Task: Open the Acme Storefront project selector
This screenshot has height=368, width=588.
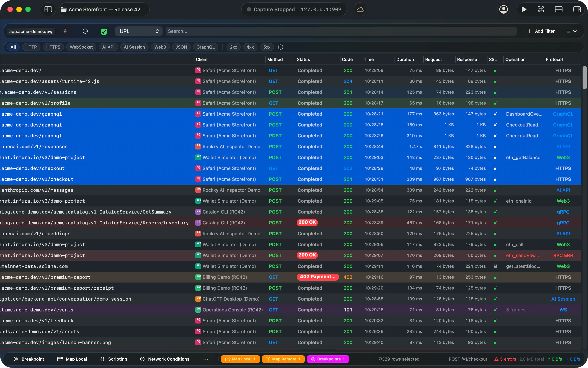Action: 104,10
